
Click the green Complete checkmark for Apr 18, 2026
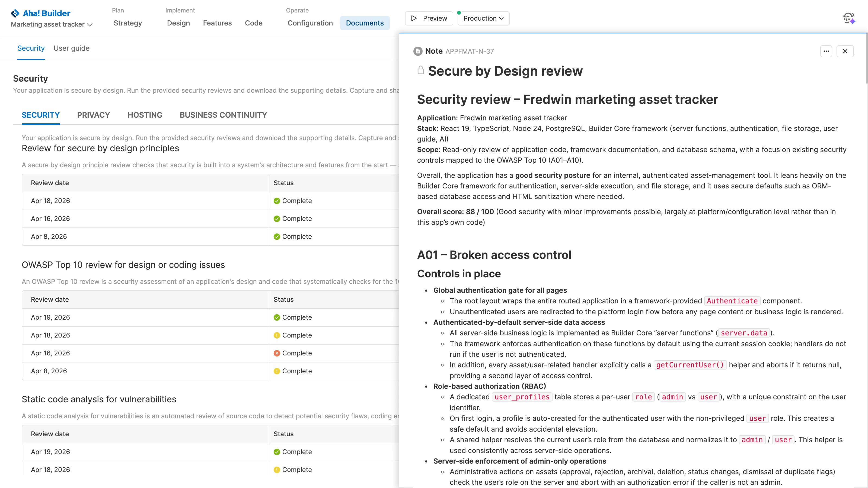pyautogui.click(x=277, y=200)
